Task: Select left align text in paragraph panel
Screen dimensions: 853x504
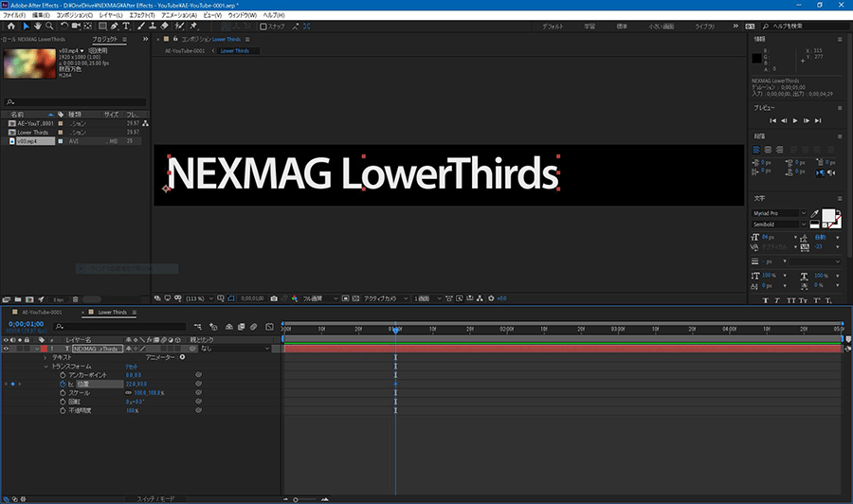Action: pos(756,150)
